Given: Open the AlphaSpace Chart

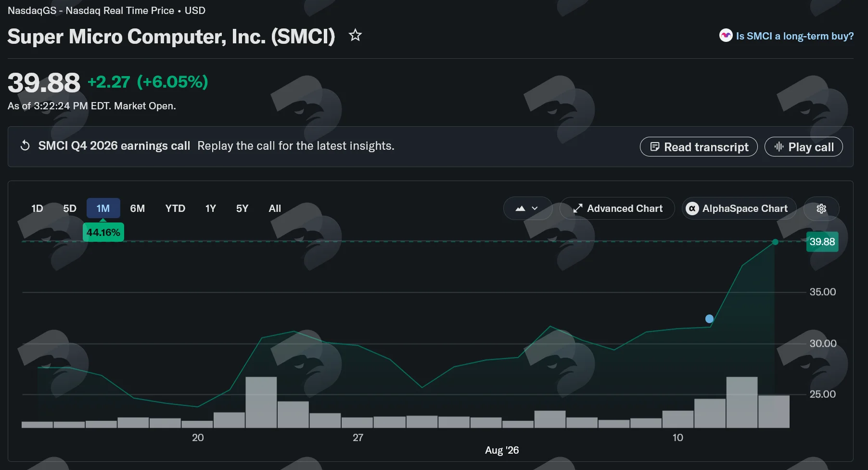Looking at the screenshot, I should (x=739, y=209).
